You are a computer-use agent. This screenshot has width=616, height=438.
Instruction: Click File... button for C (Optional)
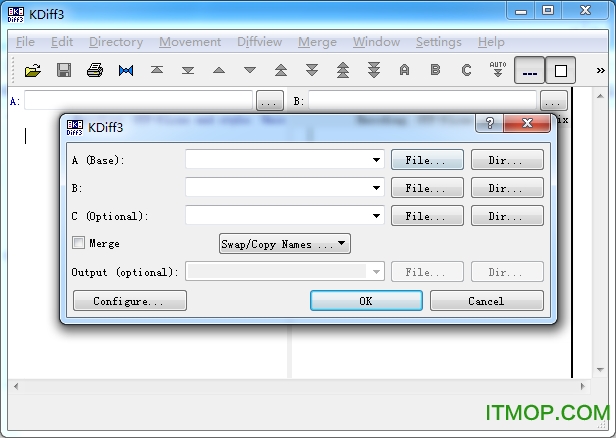427,216
